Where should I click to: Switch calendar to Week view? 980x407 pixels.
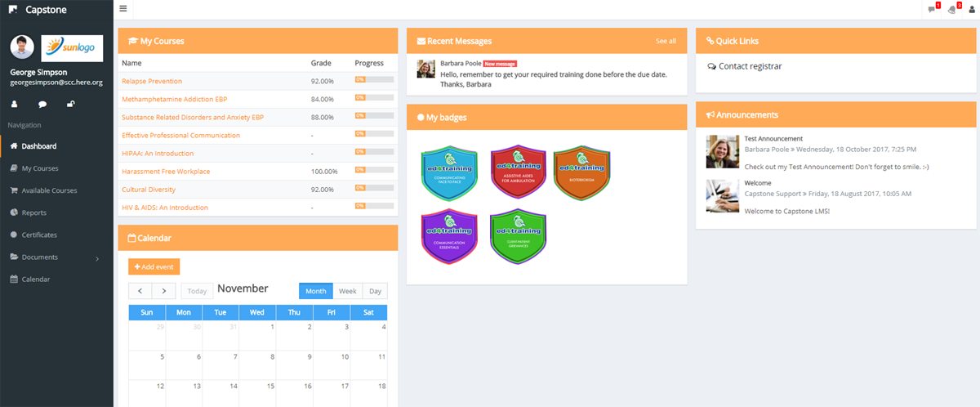point(348,291)
